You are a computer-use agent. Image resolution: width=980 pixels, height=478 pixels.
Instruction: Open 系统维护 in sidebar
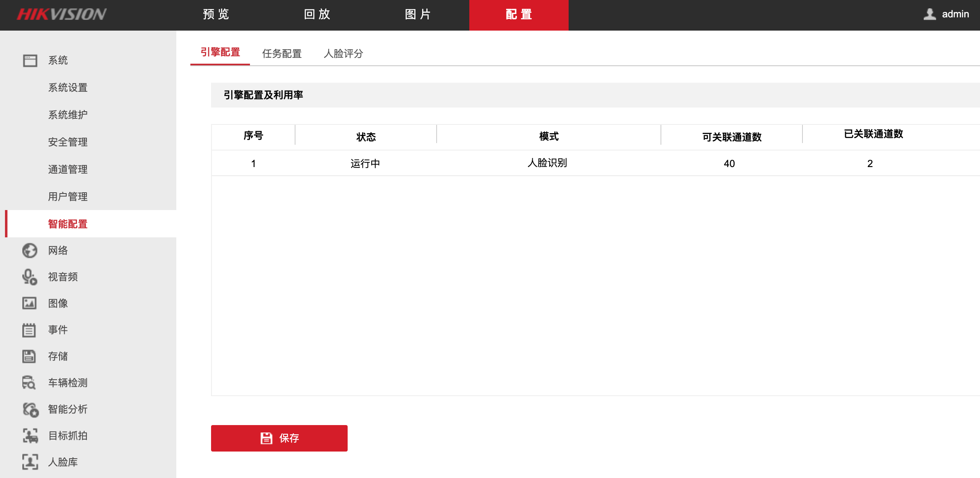[x=68, y=115]
